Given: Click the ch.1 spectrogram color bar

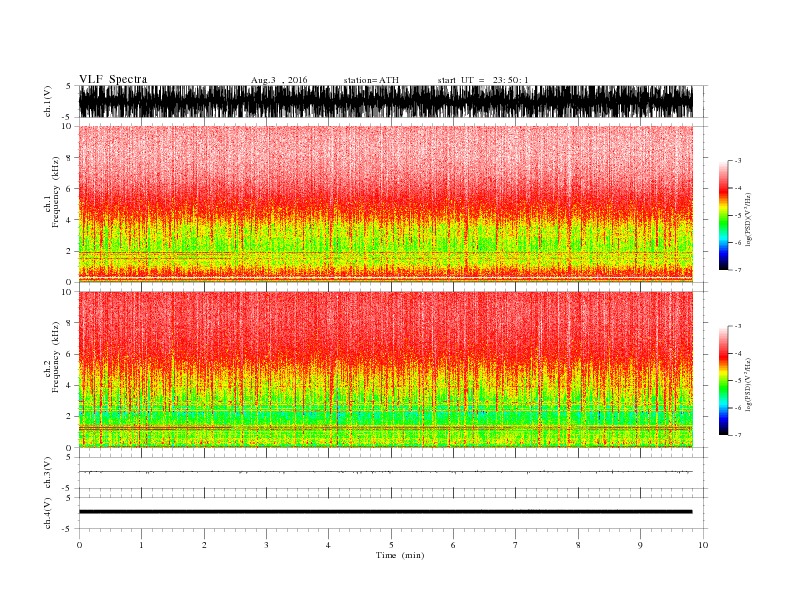Looking at the screenshot, I should coord(724,215).
